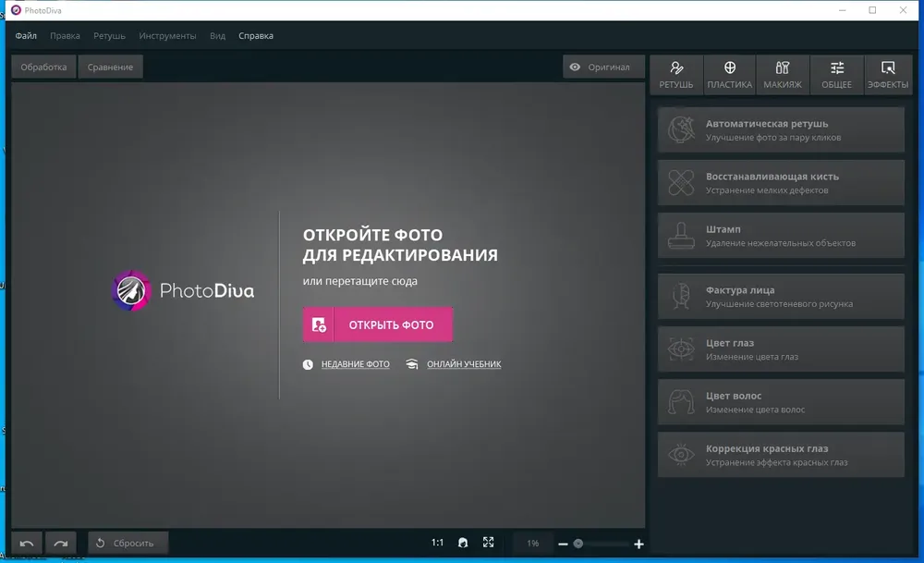Image resolution: width=924 pixels, height=563 pixels.
Task: Click the Сбросить reset button
Action: click(128, 543)
